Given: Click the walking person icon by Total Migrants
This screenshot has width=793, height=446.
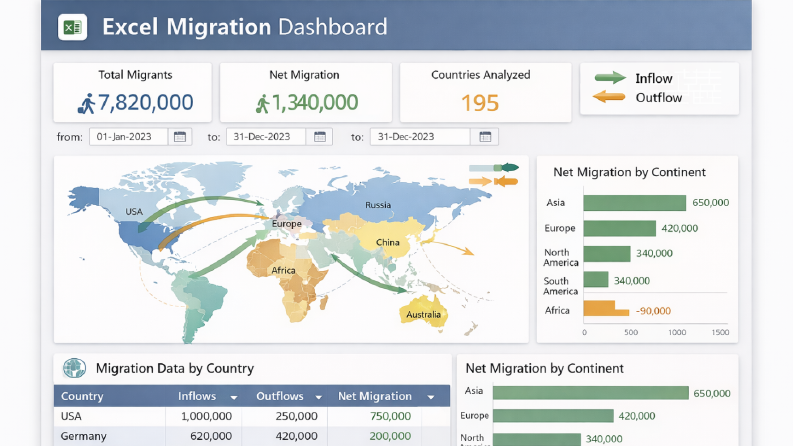Looking at the screenshot, I should tap(86, 104).
